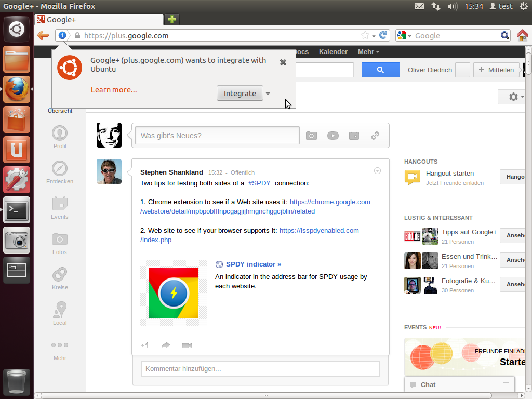Click the Firefox address bar URL
Viewport: 532px width, 399px height.
tap(126, 36)
